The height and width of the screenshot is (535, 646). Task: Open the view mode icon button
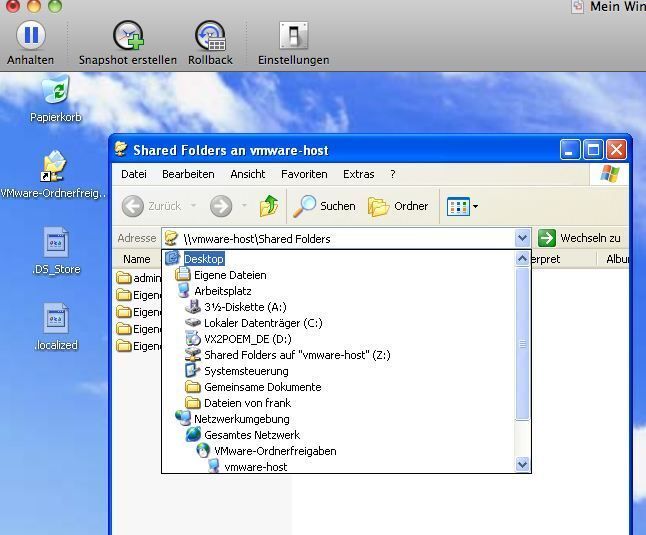tap(458, 206)
